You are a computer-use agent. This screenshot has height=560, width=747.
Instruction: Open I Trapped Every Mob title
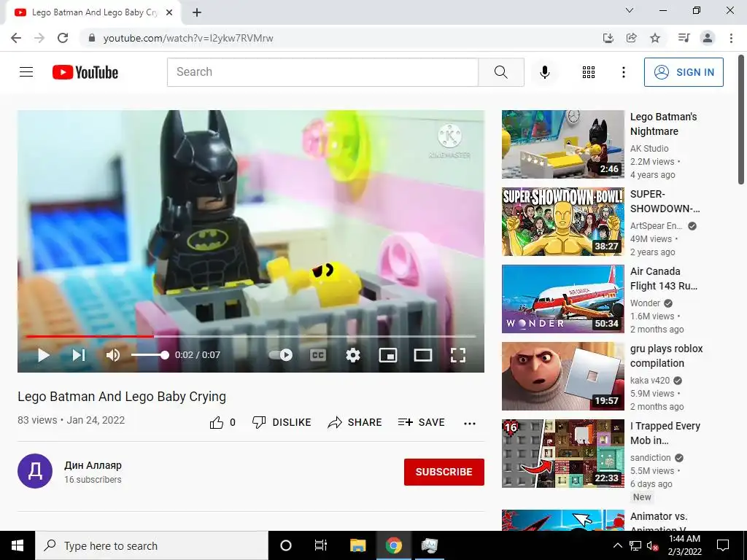[665, 433]
